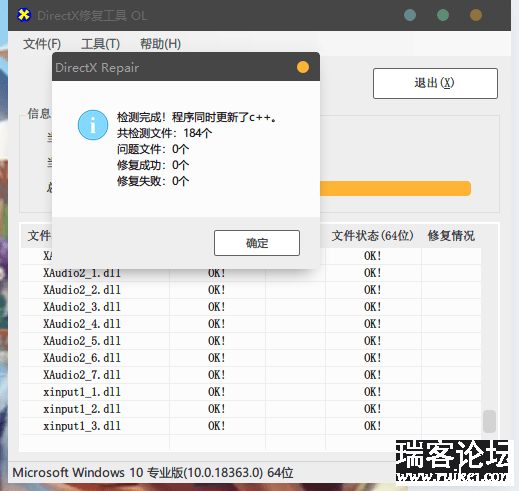Click the teal window control dot
This screenshot has height=491, width=519.
410,15
